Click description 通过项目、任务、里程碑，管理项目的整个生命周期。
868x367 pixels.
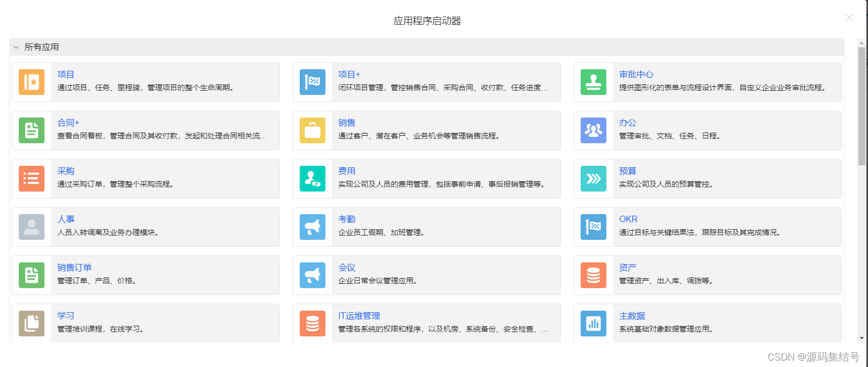tap(146, 87)
